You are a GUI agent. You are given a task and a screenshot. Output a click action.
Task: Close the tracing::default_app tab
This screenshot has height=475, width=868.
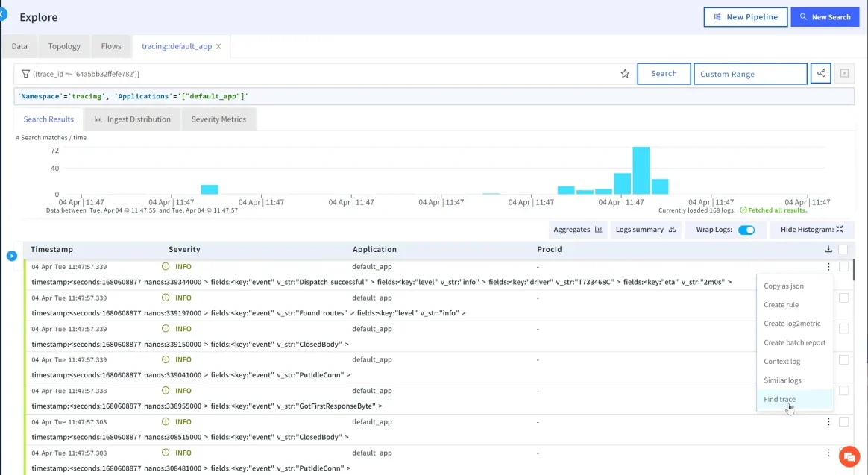218,46
